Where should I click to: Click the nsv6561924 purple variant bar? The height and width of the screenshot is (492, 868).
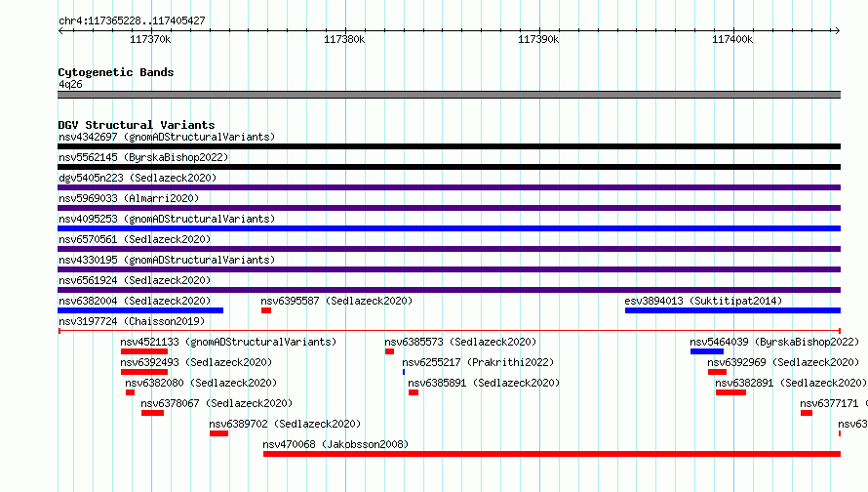[x=449, y=290]
